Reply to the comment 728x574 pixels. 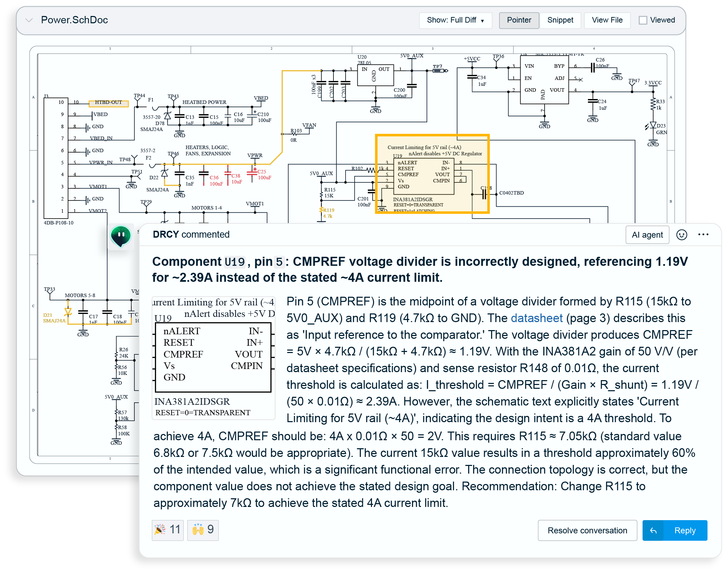click(x=675, y=530)
